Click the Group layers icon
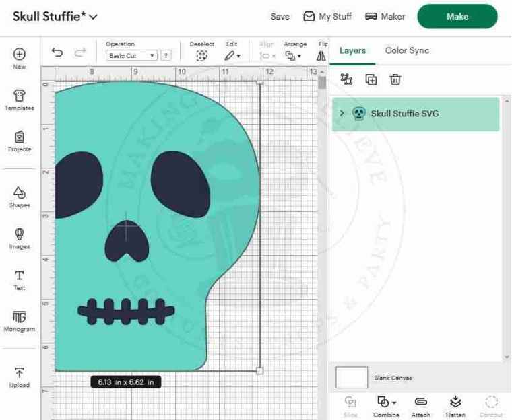This screenshot has width=512, height=420. click(347, 79)
